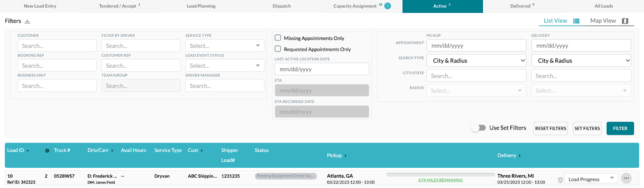This screenshot has height=188, width=644.
Task: Click the SET FILTERS button
Action: [587, 128]
